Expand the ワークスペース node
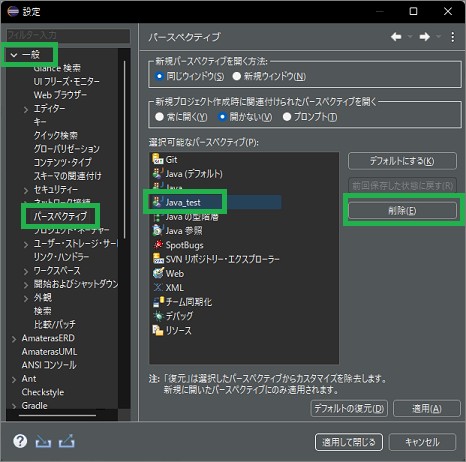This screenshot has width=466, height=462. [x=26, y=271]
